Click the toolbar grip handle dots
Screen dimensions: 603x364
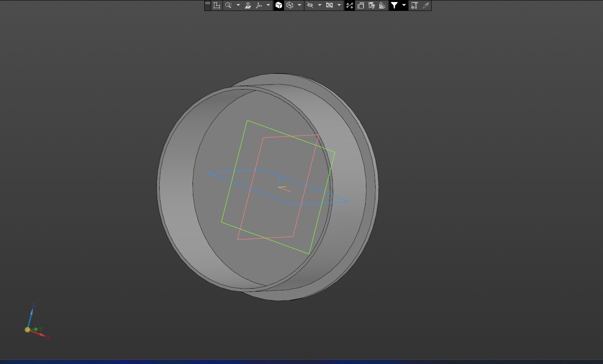pos(207,4)
